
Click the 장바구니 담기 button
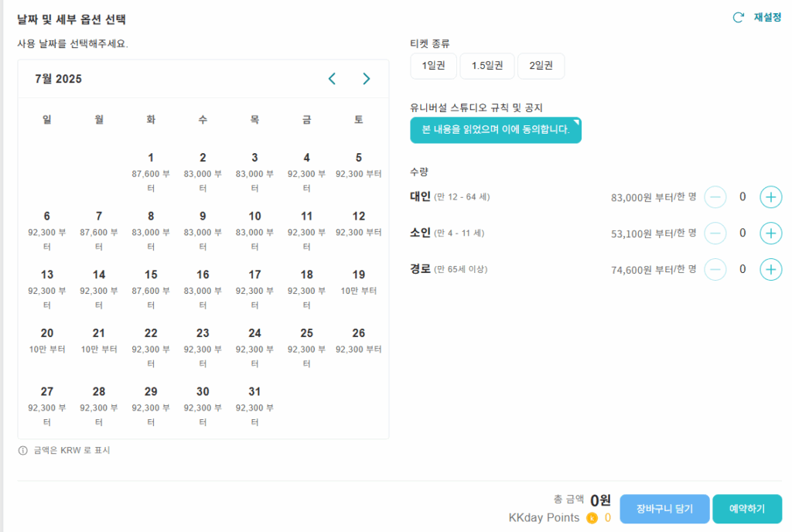tap(664, 509)
